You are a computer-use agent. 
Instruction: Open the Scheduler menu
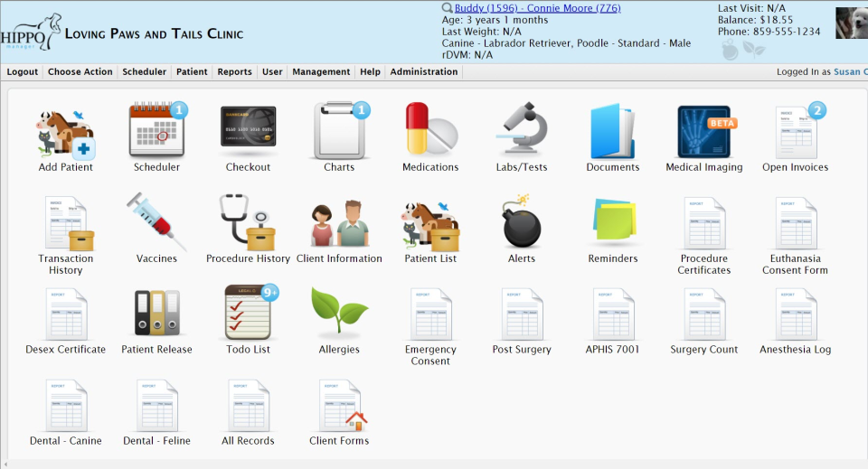(144, 72)
